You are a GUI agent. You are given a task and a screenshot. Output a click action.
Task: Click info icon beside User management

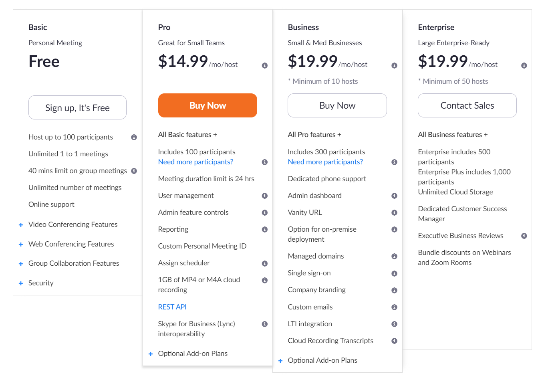pos(264,196)
